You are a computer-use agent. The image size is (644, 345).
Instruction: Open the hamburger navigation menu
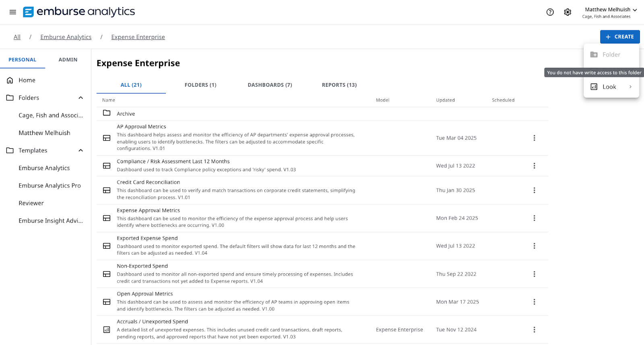point(13,12)
